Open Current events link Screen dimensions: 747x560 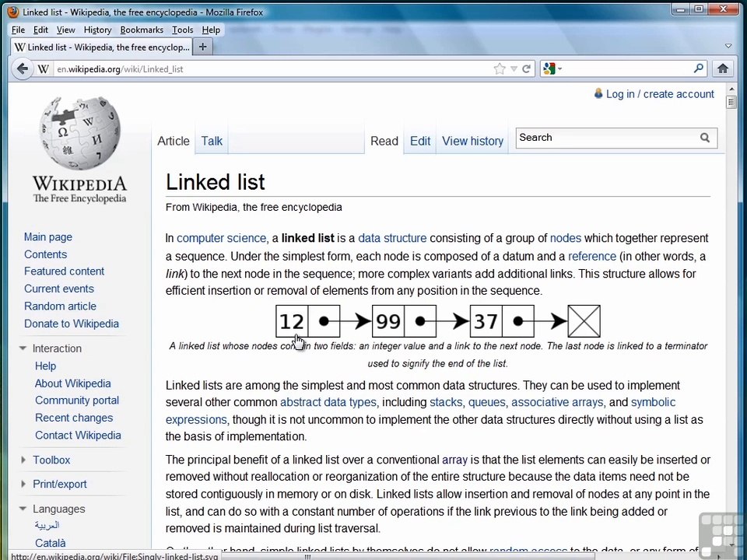(58, 289)
